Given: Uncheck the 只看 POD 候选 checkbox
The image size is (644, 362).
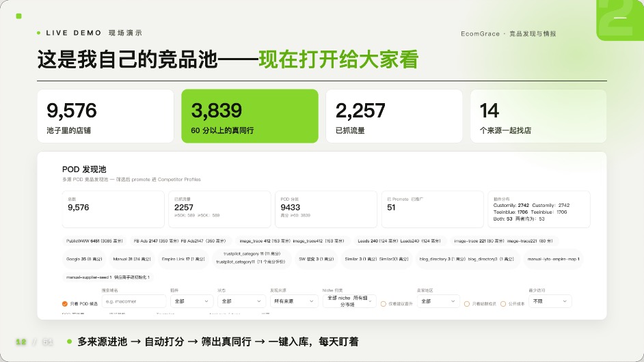Looking at the screenshot, I should pyautogui.click(x=64, y=304).
